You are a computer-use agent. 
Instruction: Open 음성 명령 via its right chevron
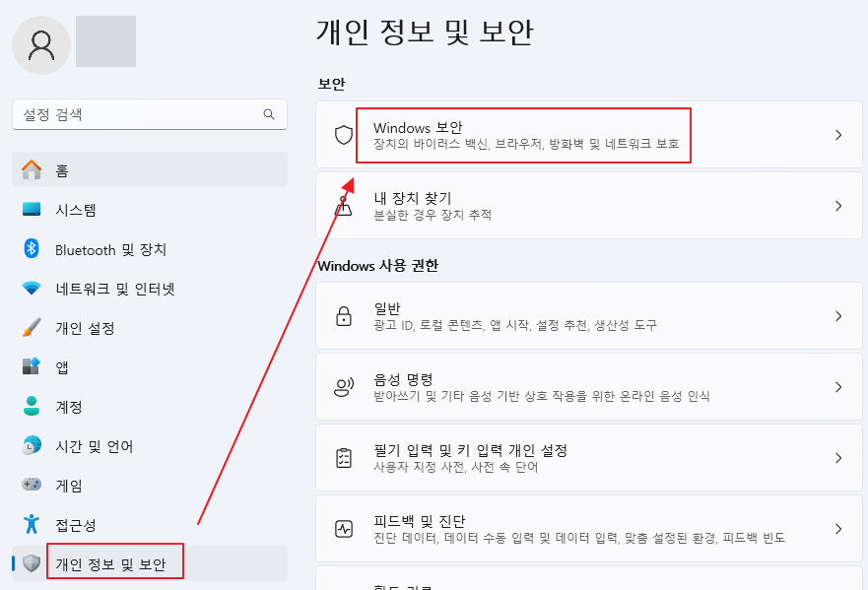tap(838, 387)
